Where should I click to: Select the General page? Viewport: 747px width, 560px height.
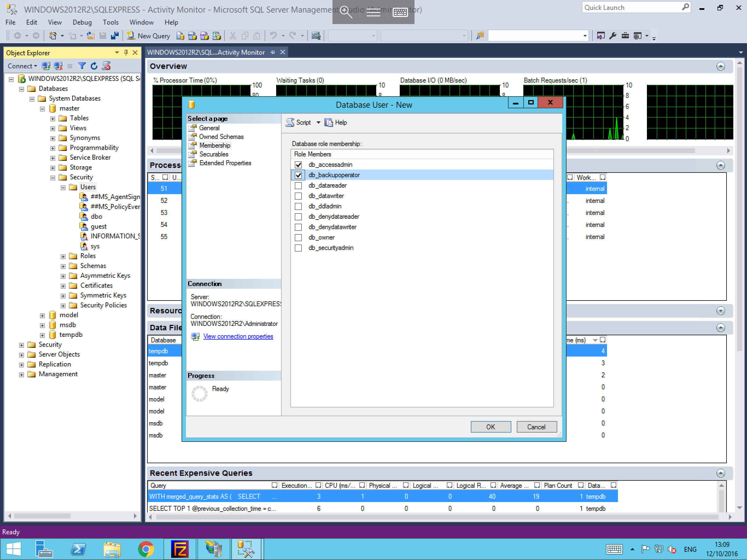(x=209, y=128)
